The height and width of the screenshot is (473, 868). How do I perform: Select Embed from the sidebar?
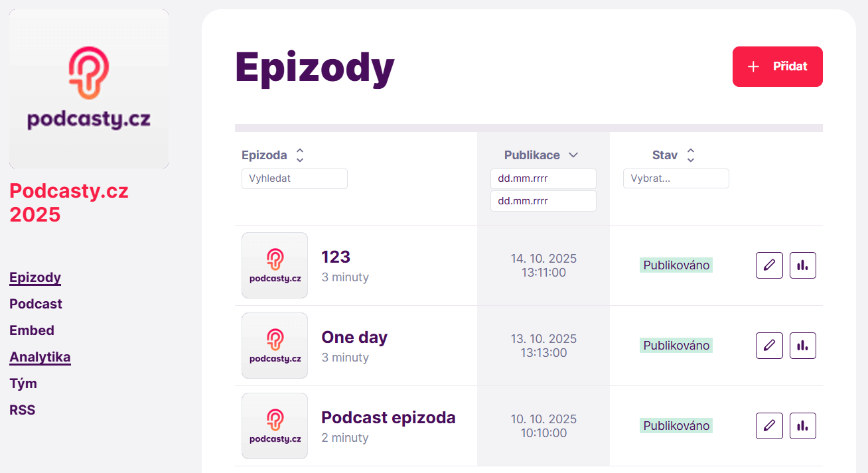(32, 330)
